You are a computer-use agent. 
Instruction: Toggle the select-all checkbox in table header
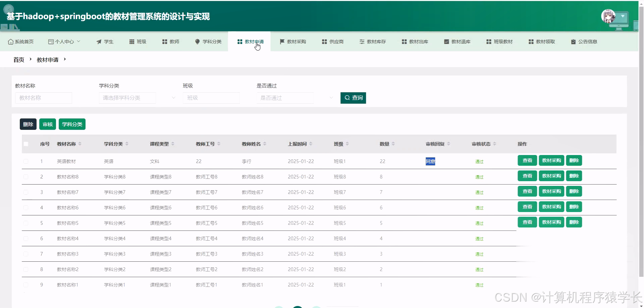pyautogui.click(x=26, y=144)
